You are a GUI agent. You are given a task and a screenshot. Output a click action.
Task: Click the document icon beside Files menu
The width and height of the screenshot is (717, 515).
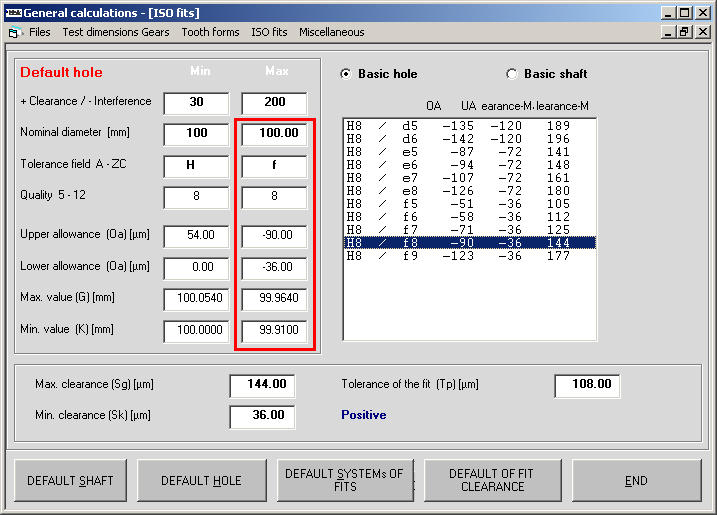14,32
